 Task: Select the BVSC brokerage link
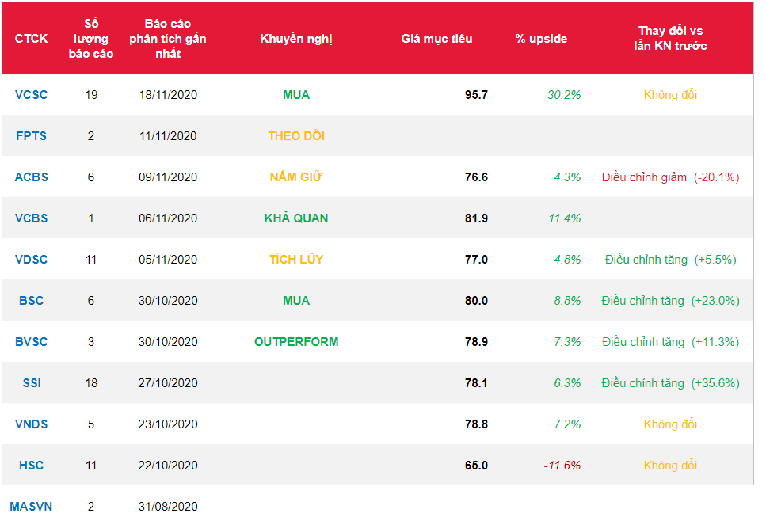[x=31, y=342]
